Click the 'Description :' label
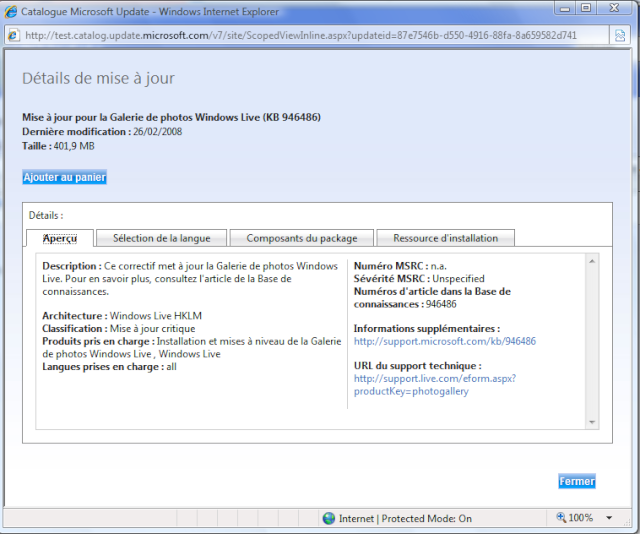 pos(72,266)
